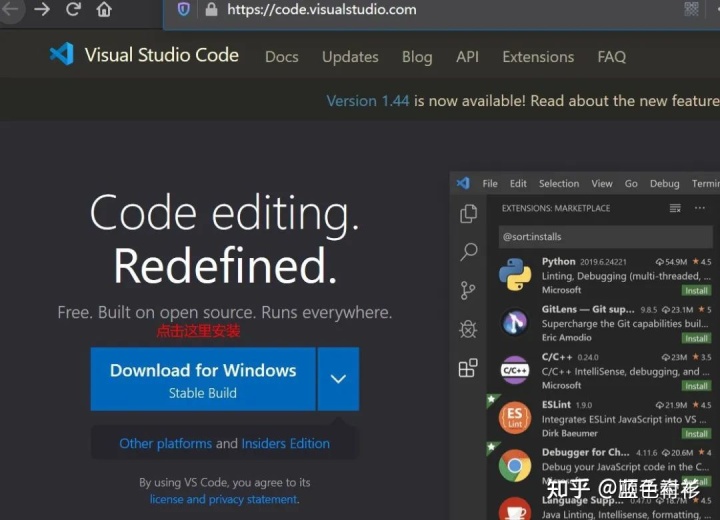Open Explorer files icon in VS Code sidebar
The width and height of the screenshot is (720, 520).
click(468, 214)
